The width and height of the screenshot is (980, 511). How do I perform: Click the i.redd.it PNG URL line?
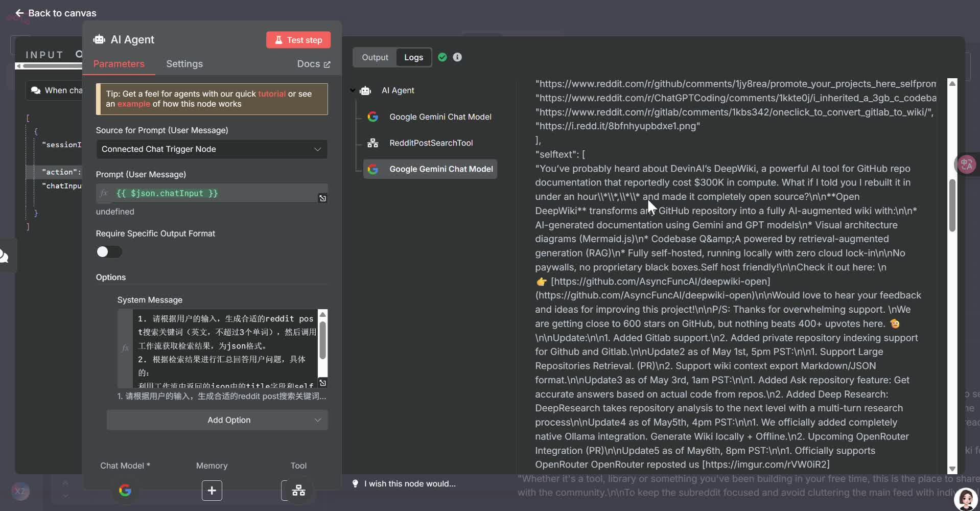618,126
